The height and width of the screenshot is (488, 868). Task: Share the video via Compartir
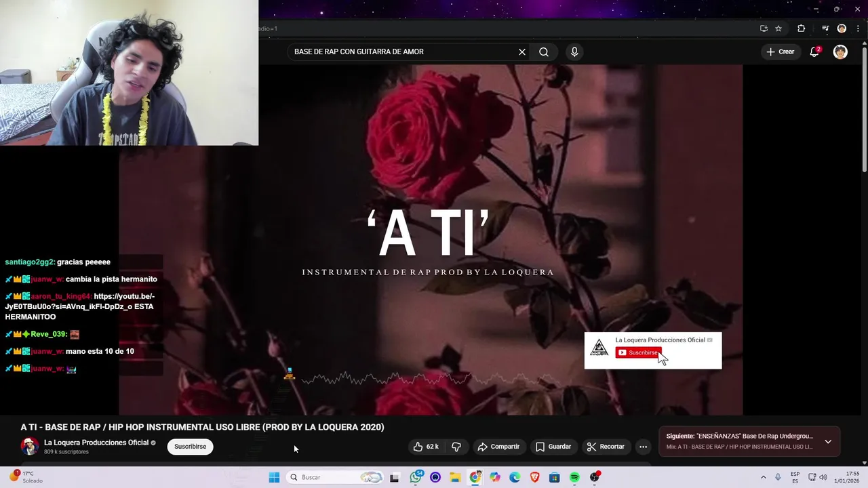coord(498,447)
